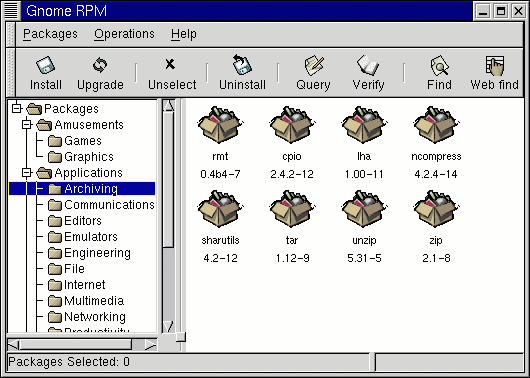530x378 pixels.
Task: Open Query from the toolbar
Action: [x=313, y=73]
